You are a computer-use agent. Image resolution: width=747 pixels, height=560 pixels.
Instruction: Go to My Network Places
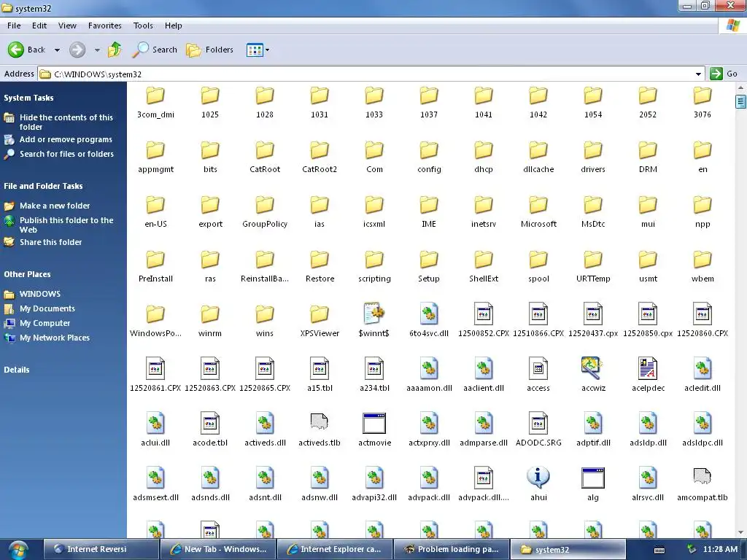tap(54, 338)
